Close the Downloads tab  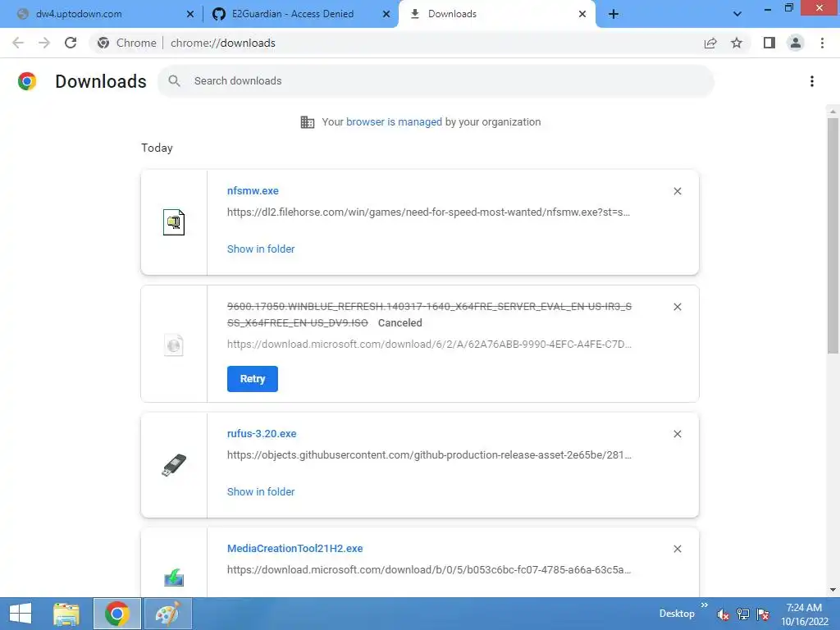pos(582,14)
